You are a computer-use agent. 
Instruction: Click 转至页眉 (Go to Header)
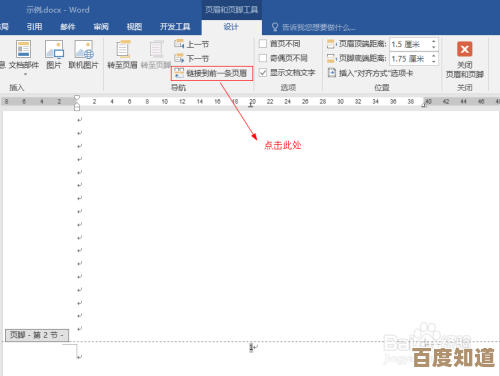122,55
